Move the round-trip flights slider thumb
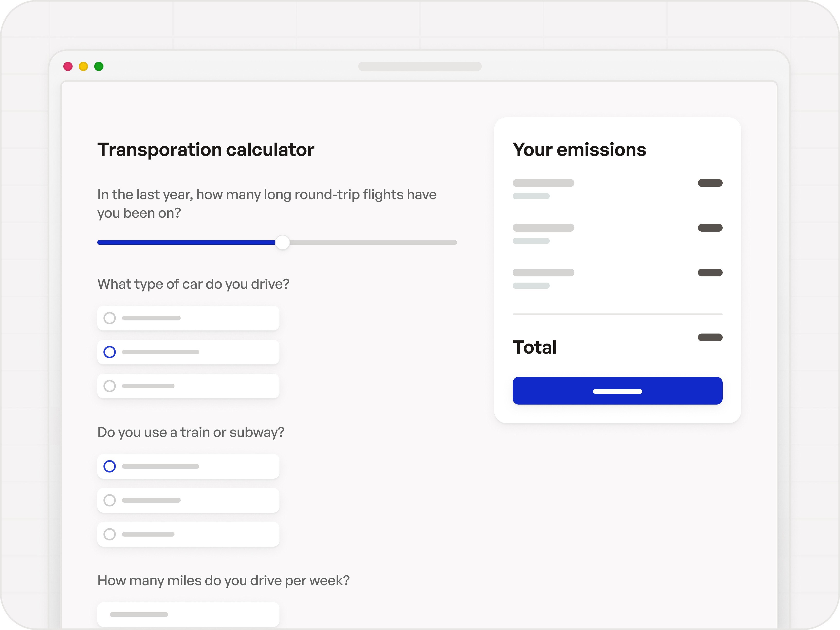Screen dimensions: 840x630 point(283,242)
